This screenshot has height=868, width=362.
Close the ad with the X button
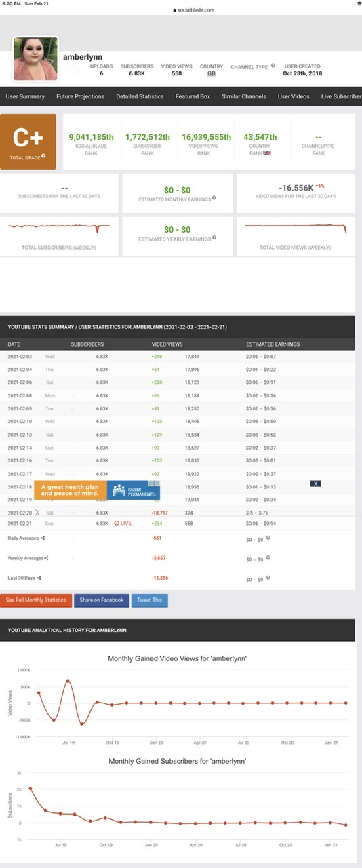pyautogui.click(x=315, y=484)
